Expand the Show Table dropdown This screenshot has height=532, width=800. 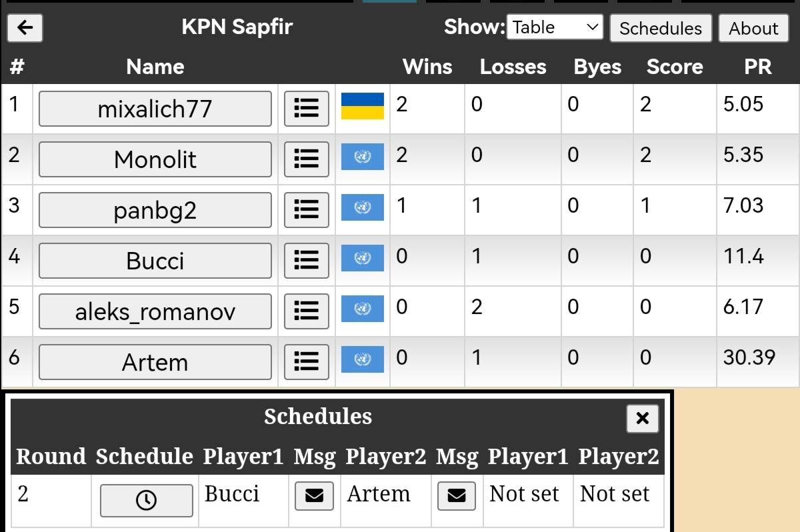(x=555, y=27)
